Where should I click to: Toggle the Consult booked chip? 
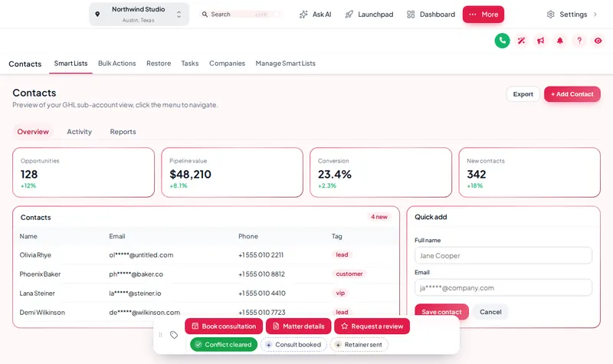click(293, 344)
